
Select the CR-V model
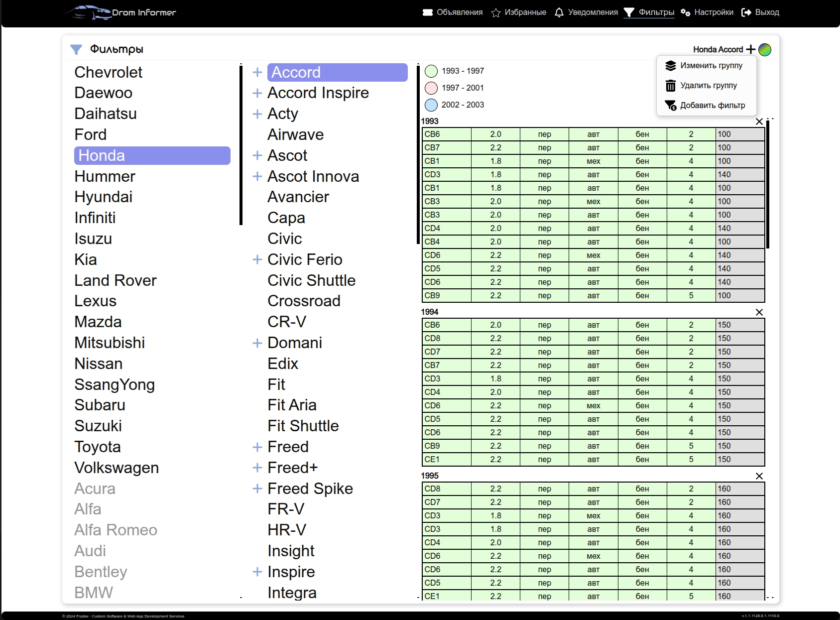click(x=287, y=322)
